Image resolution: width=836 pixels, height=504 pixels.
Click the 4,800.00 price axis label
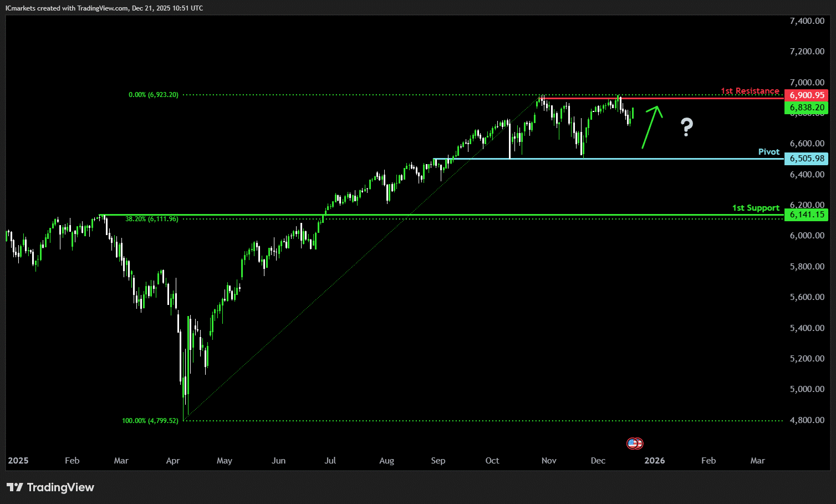coord(807,420)
